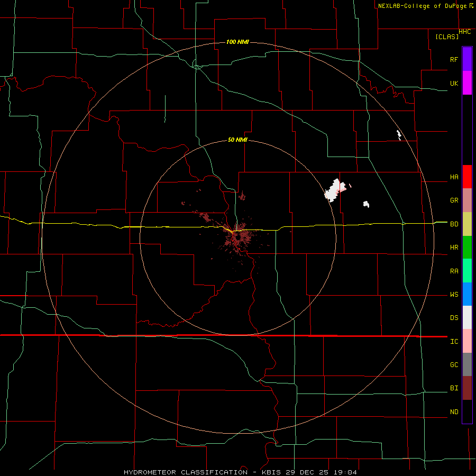Click the 'HR' legend label
Image resolution: width=476 pixels, height=476 pixels.
pos(454,248)
